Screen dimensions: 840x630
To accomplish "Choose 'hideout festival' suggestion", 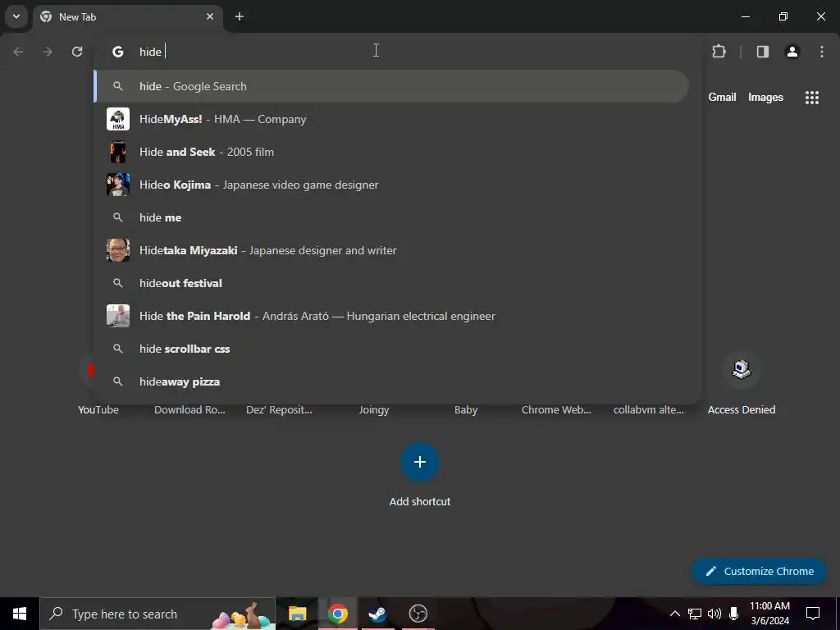I will tap(391, 283).
